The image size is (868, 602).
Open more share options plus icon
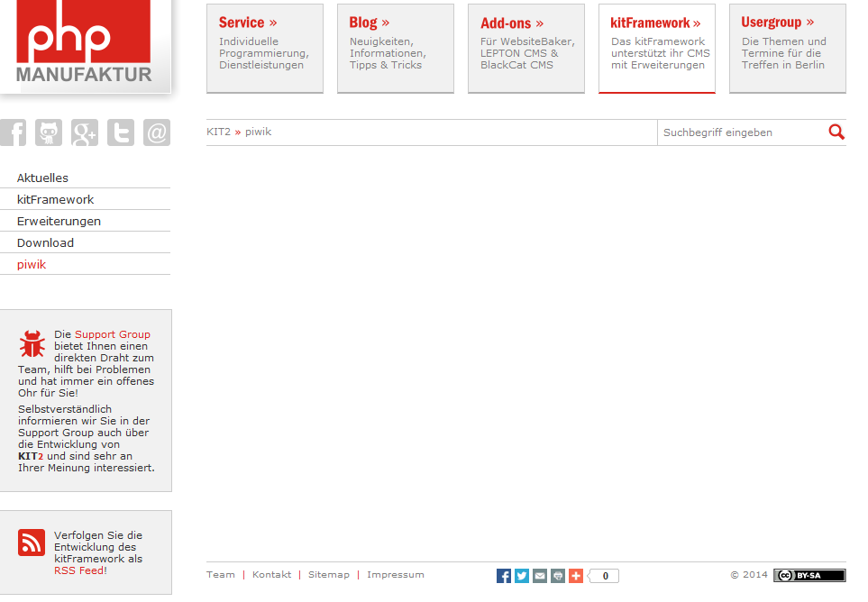(576, 576)
